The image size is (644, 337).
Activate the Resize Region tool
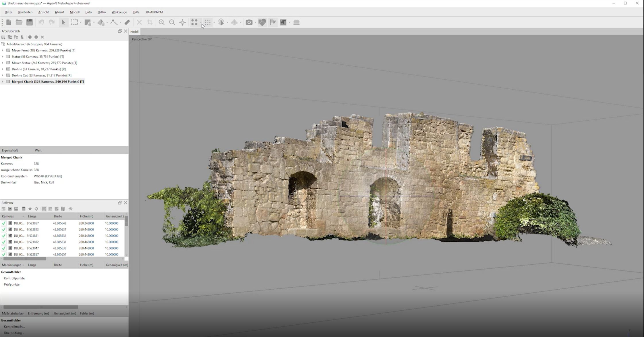(88, 22)
